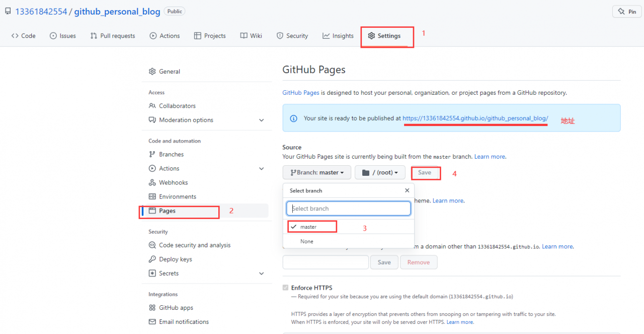Click the branch icon beside Branches
The width and height of the screenshot is (644, 334).
pyautogui.click(x=152, y=154)
